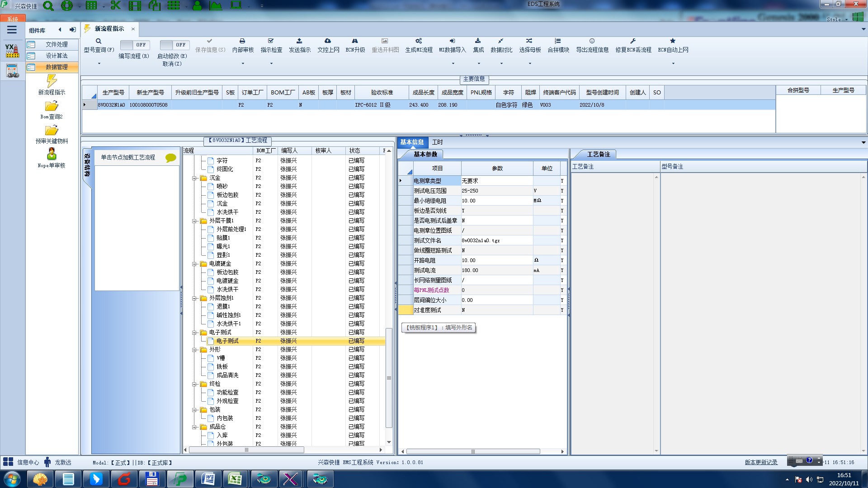Open Bom查询2 folder in sidebar
This screenshot has height=488, width=868.
52,106
